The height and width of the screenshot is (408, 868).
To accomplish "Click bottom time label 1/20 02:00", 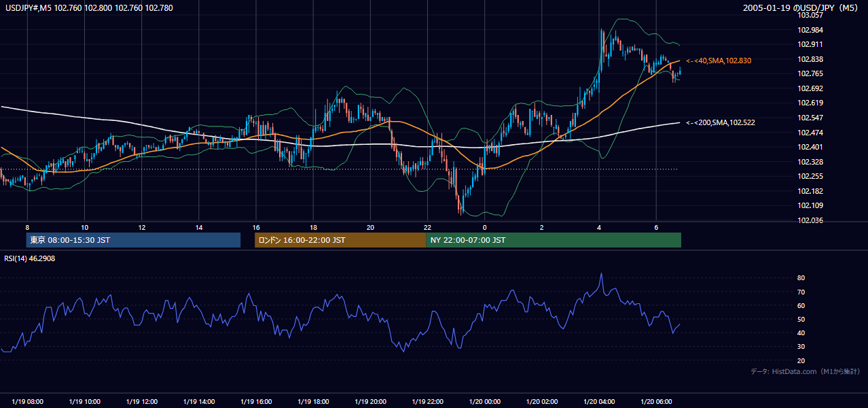I will point(542,401).
